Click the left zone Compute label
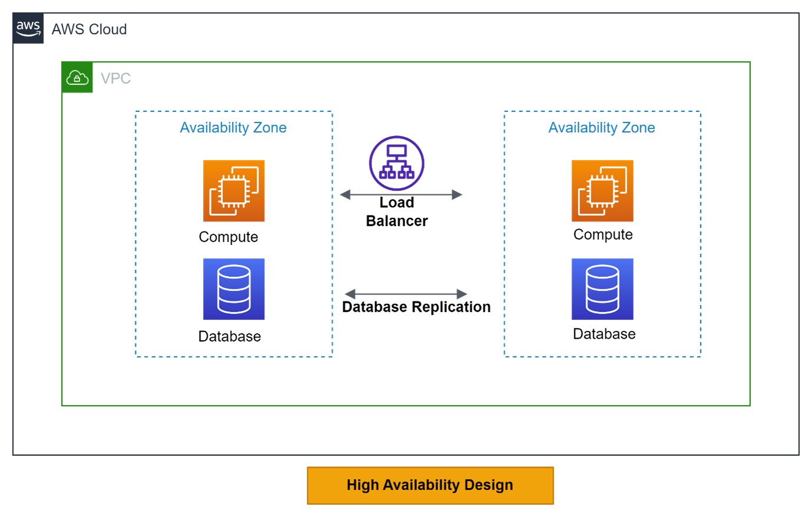This screenshot has width=812, height=517. coord(228,237)
